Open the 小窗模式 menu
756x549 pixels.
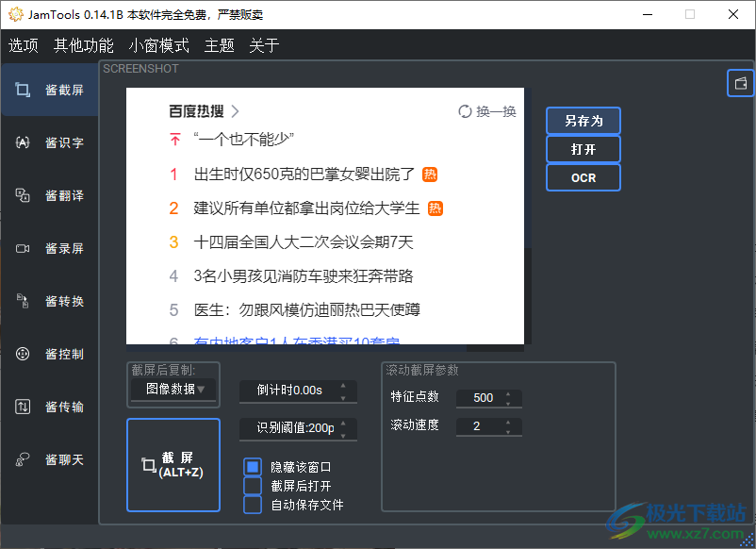[x=159, y=45]
